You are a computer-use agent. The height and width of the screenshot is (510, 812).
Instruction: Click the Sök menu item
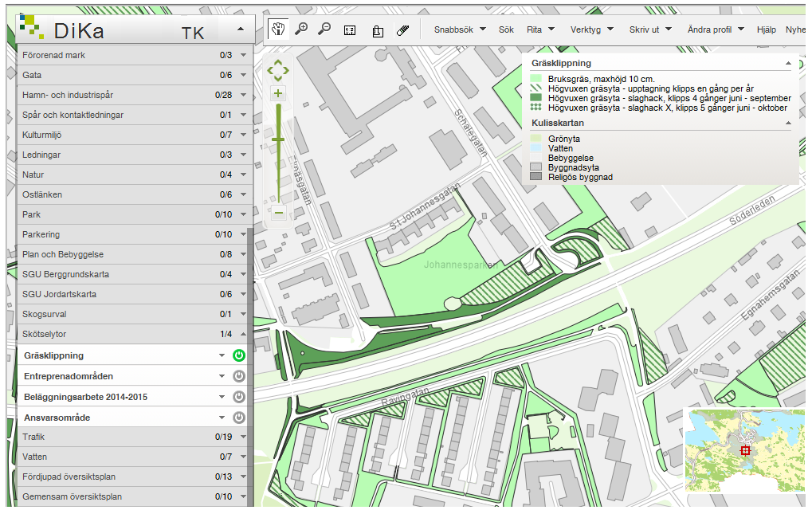506,29
